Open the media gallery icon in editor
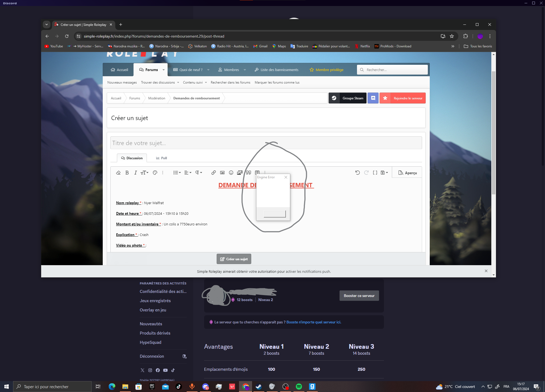Screen dimensions: 545x392 [x=240, y=173]
